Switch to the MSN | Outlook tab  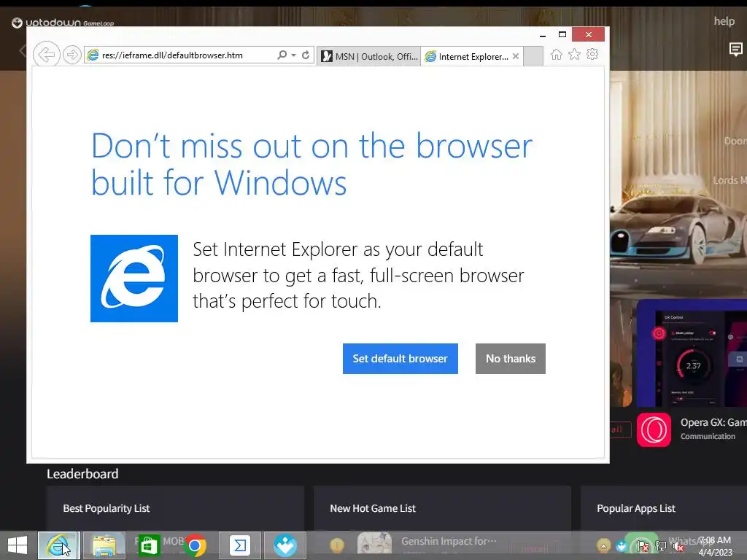coord(369,57)
